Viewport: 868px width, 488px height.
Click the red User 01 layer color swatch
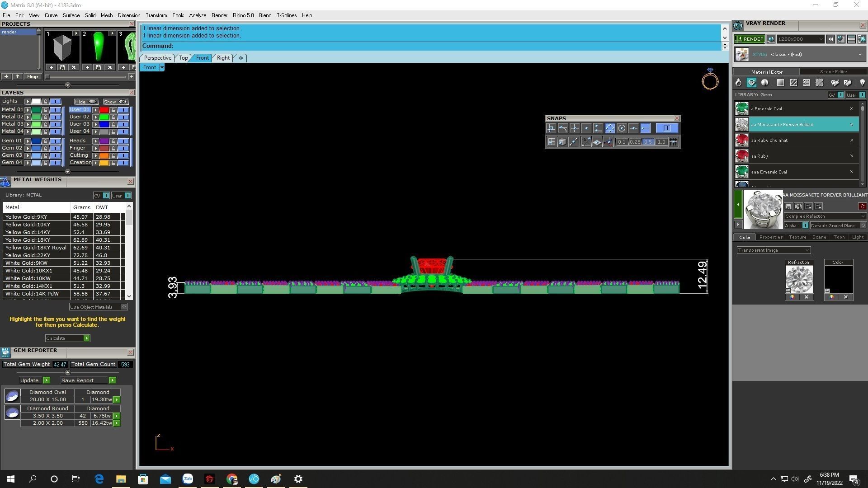tap(104, 110)
